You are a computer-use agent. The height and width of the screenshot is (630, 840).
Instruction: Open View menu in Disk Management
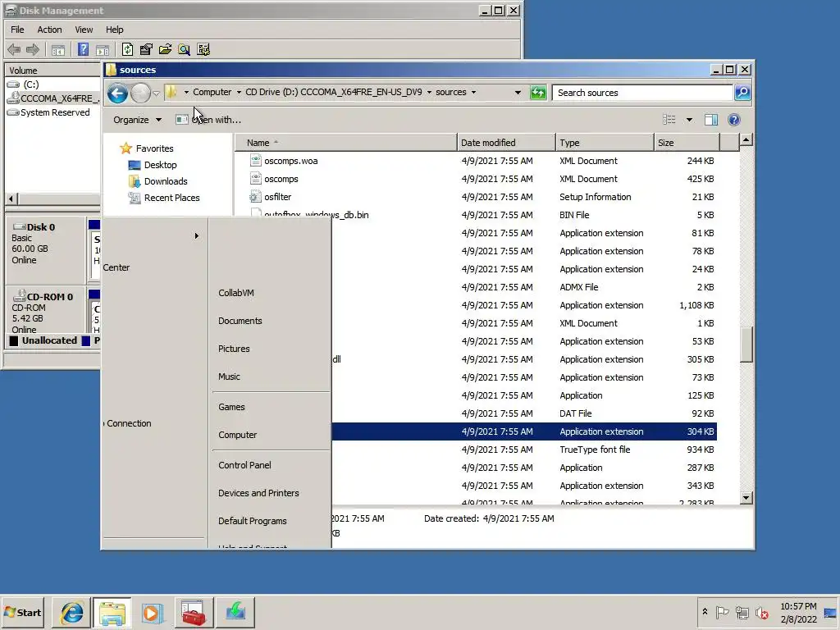pyautogui.click(x=84, y=30)
